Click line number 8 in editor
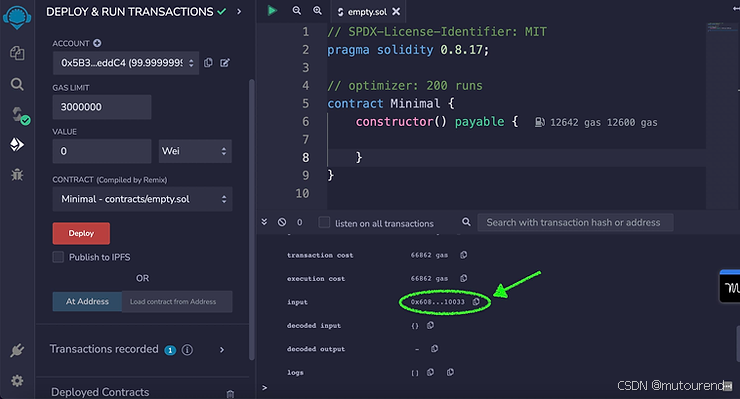The height and width of the screenshot is (399, 740). (x=305, y=157)
